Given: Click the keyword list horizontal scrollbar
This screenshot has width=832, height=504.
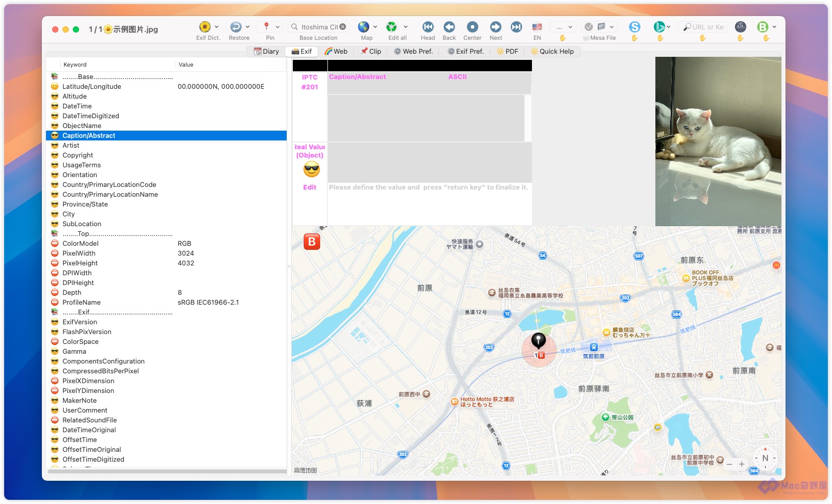Looking at the screenshot, I should (x=167, y=471).
